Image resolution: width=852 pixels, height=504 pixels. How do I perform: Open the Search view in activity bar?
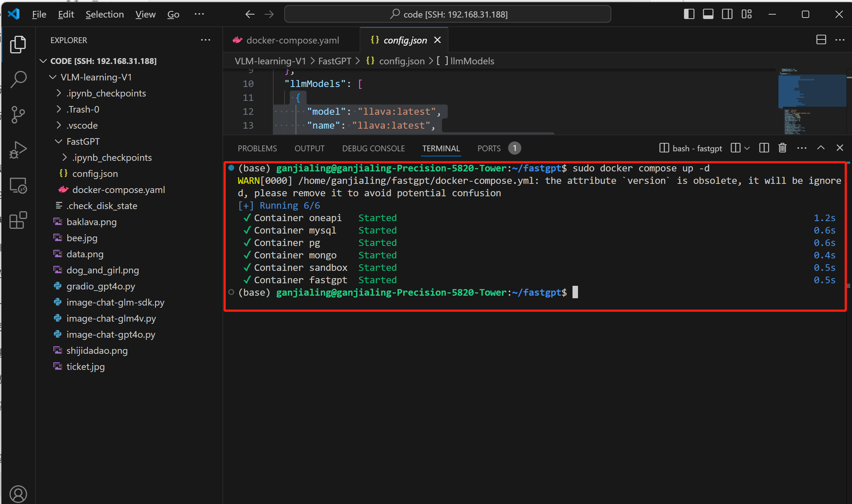18,79
